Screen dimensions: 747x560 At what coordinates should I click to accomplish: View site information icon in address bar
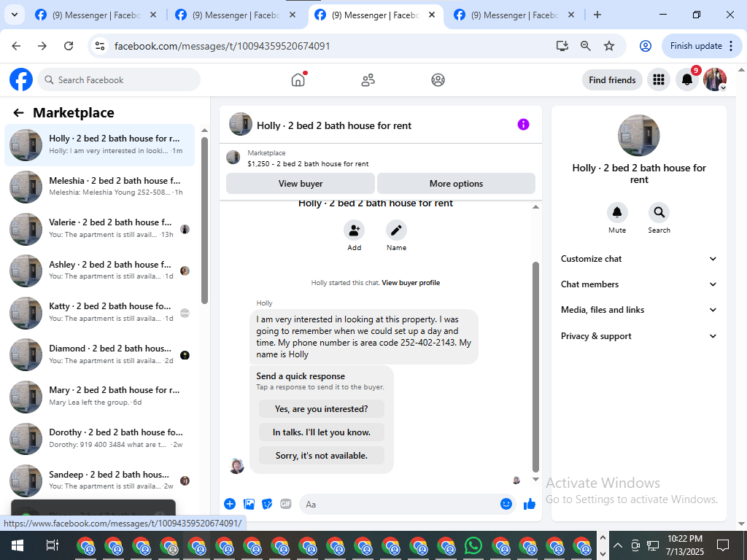coord(100,46)
